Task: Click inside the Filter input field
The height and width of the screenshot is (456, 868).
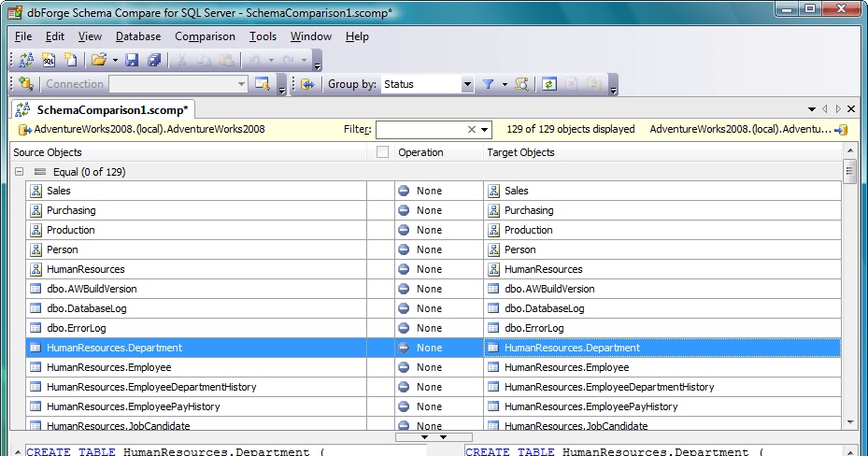Action: [x=421, y=130]
